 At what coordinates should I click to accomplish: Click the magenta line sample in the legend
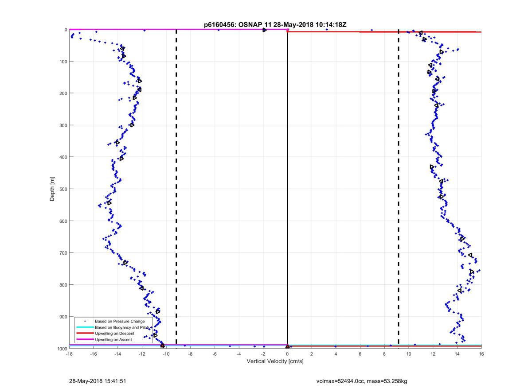85,339
